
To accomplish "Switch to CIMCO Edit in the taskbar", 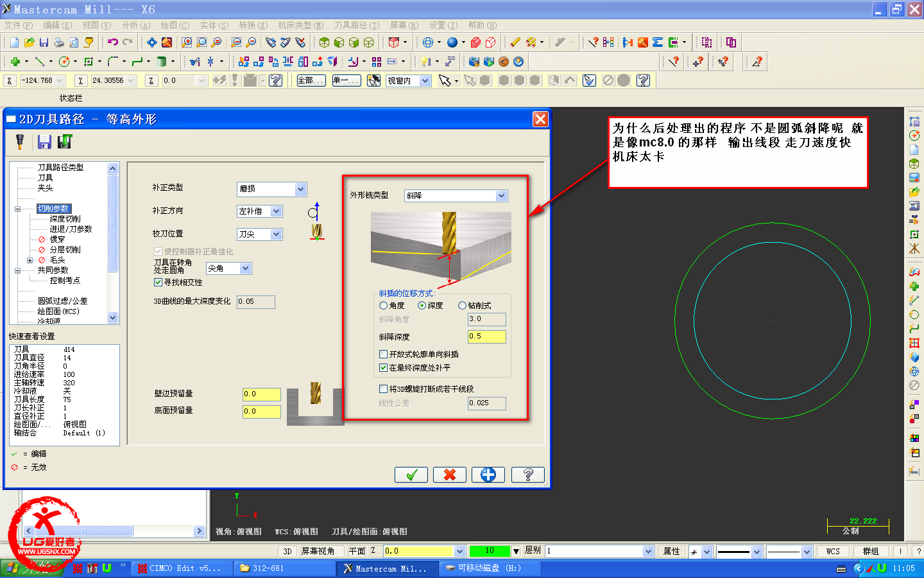I will (181, 568).
